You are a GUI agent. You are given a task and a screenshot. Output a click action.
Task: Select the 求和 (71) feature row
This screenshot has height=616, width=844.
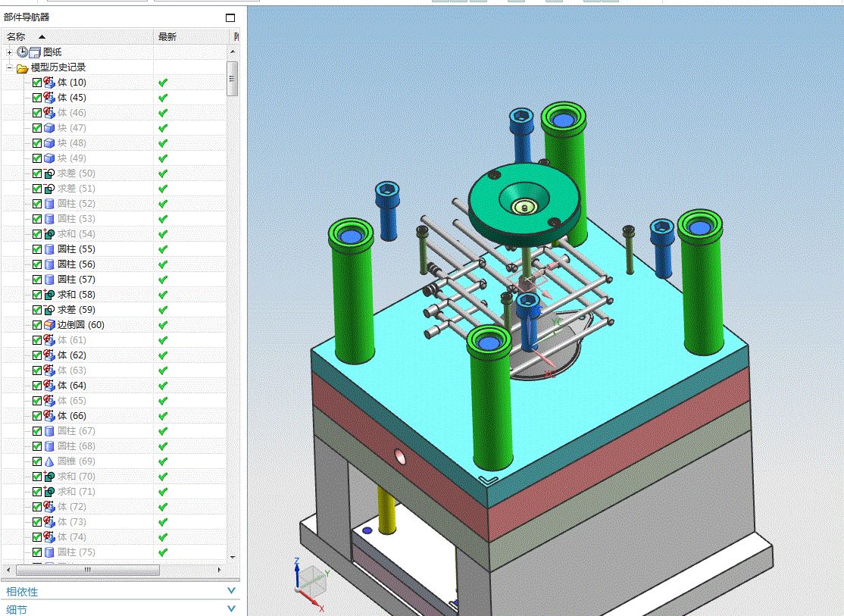(114, 492)
